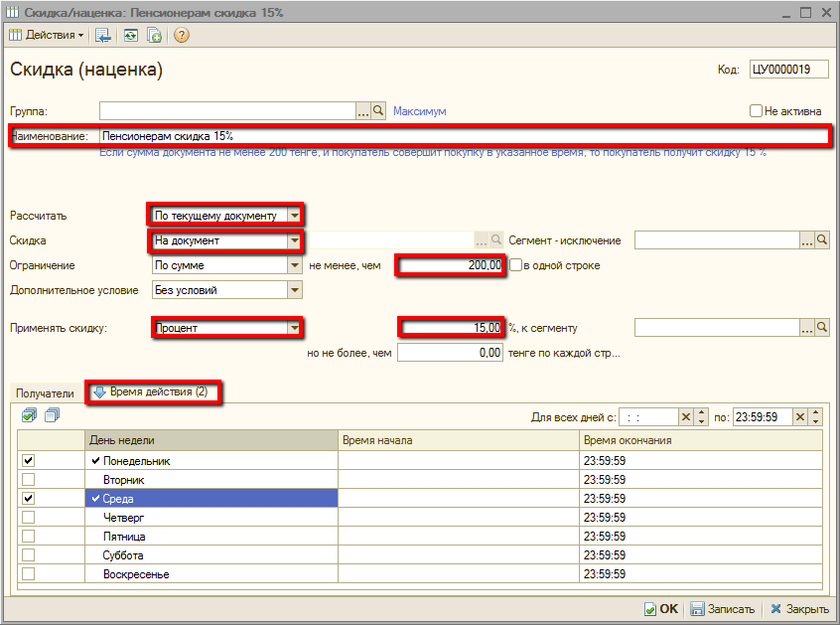The image size is (840, 625).
Task: Expand the Дополнительное условие dropdown
Action: click(294, 290)
